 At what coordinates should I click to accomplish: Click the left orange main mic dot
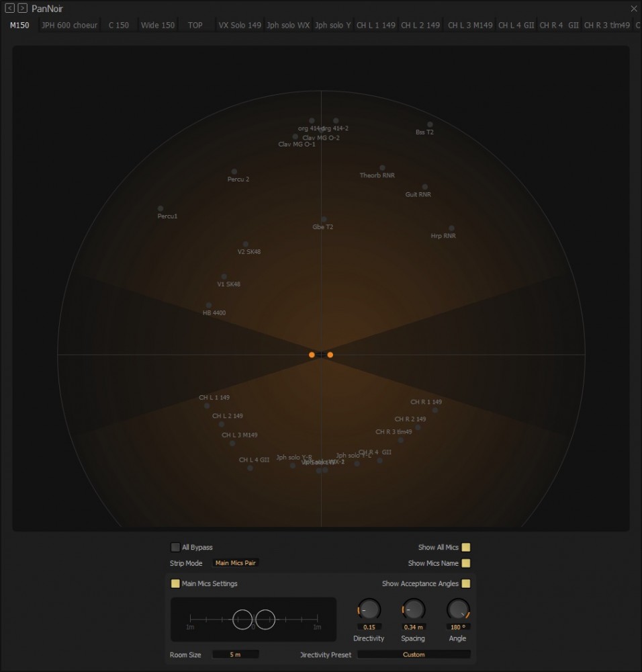312,355
